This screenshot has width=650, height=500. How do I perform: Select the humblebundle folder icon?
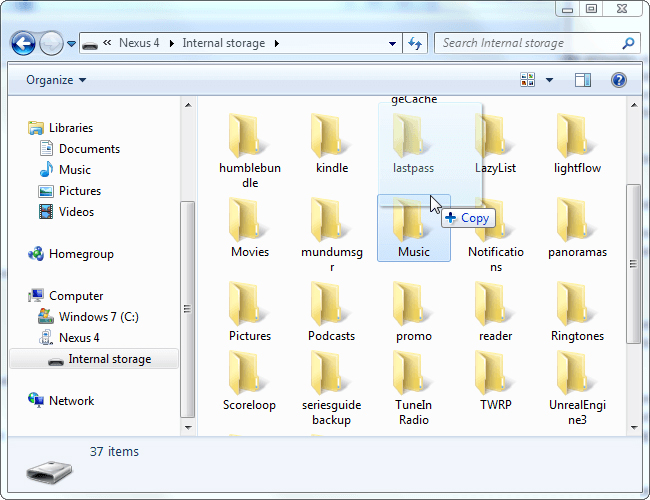249,136
